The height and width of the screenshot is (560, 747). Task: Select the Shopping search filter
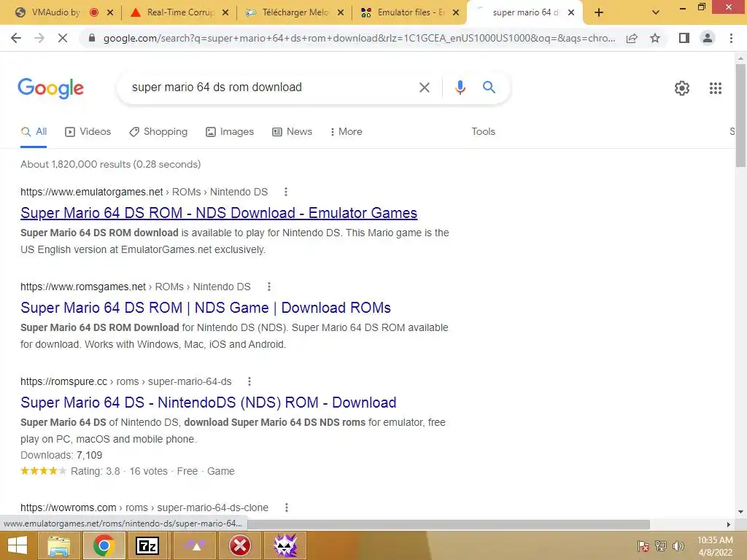pos(158,132)
